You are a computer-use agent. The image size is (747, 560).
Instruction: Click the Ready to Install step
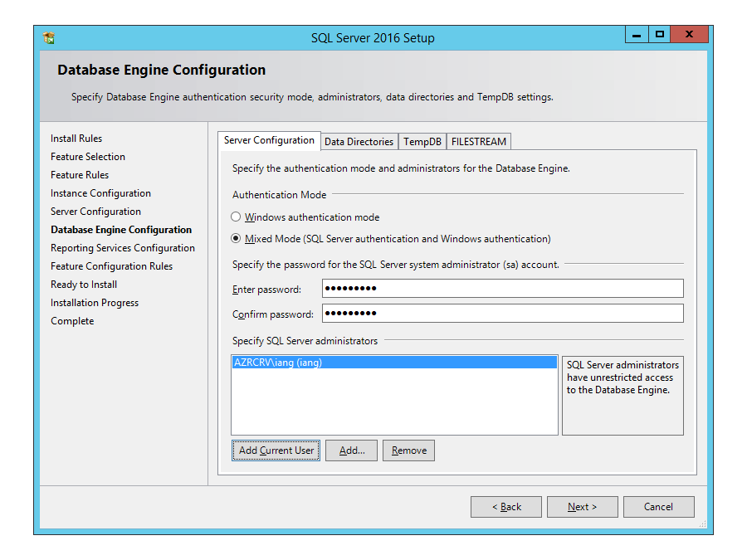84,285
